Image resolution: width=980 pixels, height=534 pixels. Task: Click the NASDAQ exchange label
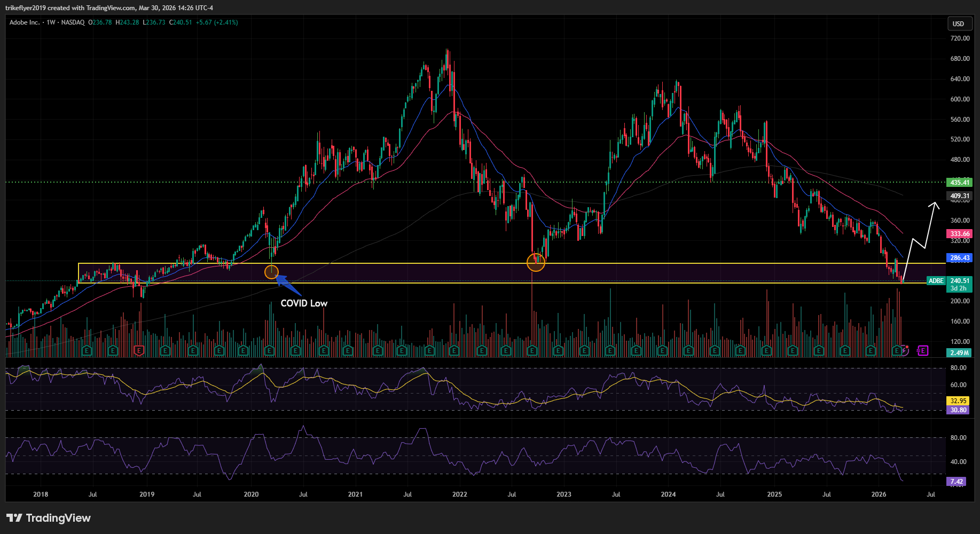[73, 22]
